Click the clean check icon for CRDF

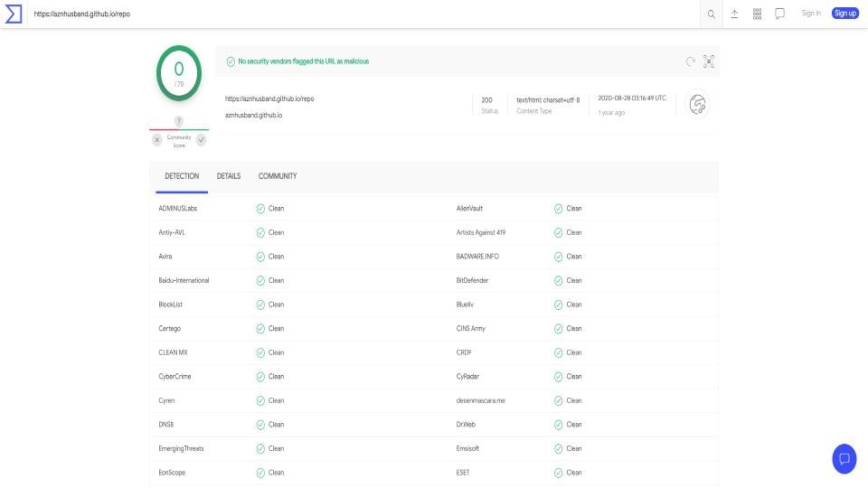click(558, 352)
